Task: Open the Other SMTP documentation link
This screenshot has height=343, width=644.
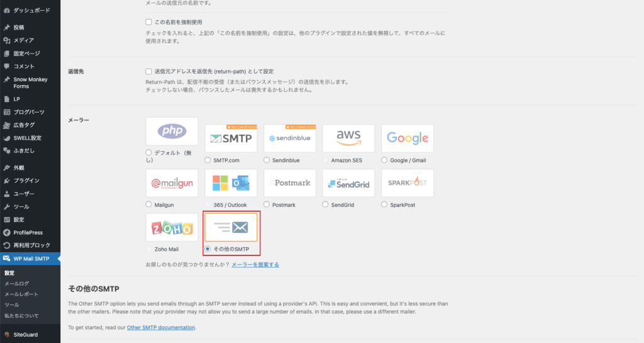Action: 161,327
